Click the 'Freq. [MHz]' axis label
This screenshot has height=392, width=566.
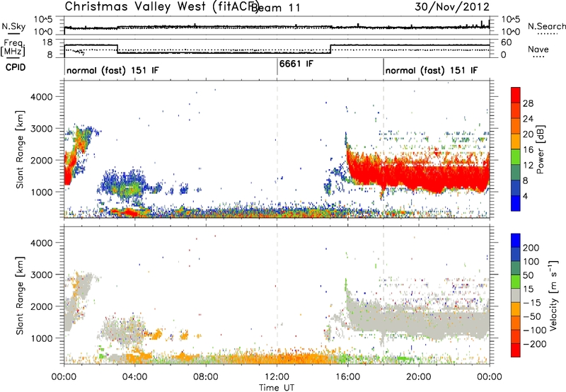point(13,48)
